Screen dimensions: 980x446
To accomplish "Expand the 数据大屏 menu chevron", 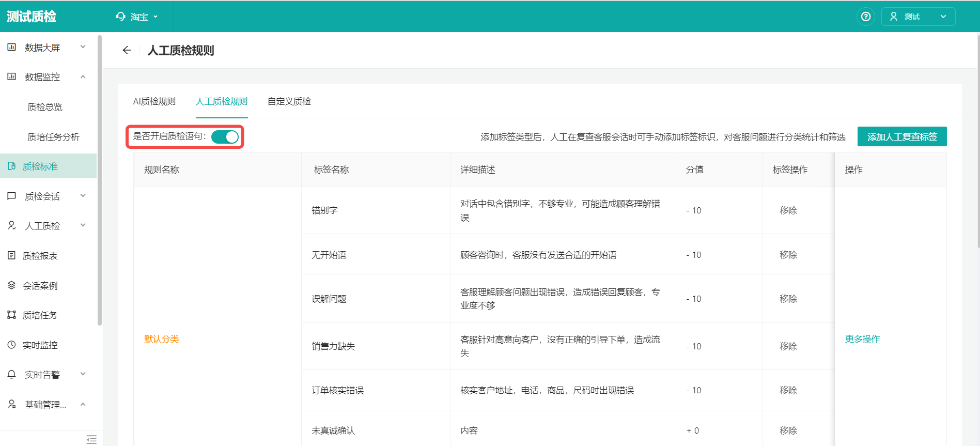I will click(83, 47).
